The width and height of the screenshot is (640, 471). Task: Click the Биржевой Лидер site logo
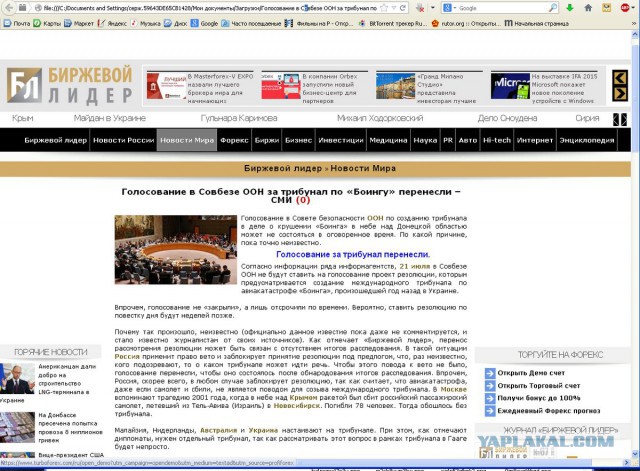(70, 85)
